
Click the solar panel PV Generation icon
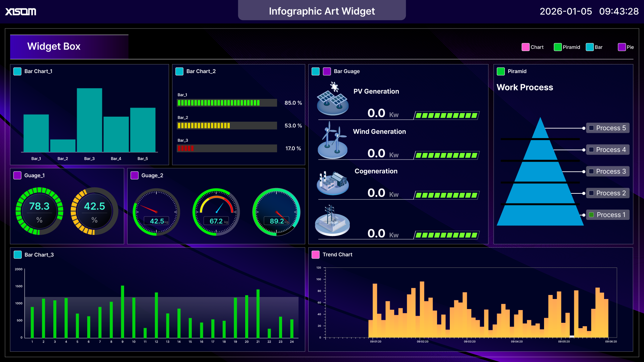click(x=333, y=98)
